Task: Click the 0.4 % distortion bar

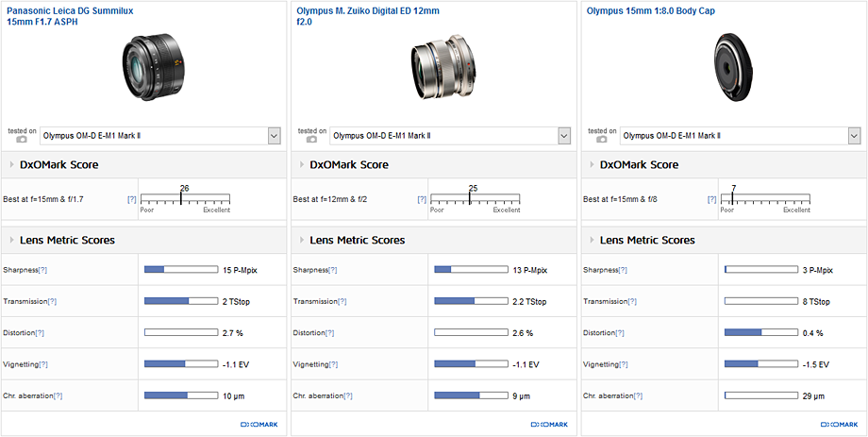Action: point(761,333)
